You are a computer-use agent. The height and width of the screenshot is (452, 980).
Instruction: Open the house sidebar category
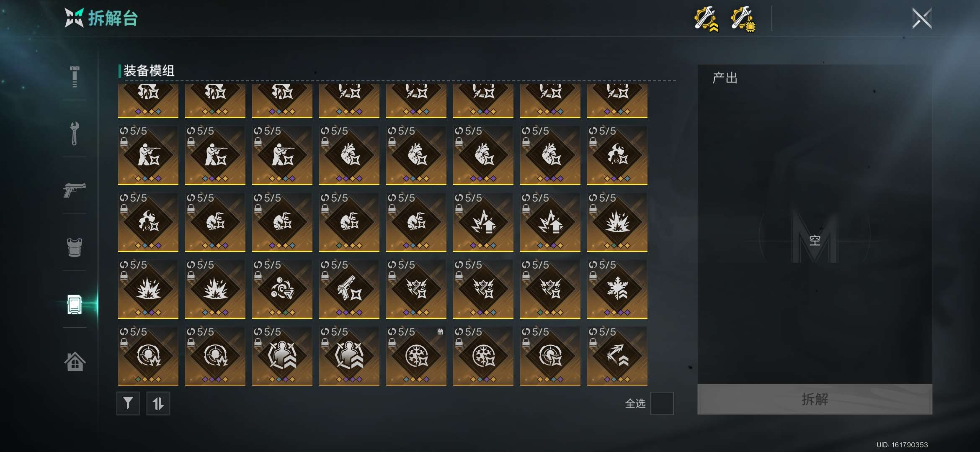pyautogui.click(x=75, y=361)
